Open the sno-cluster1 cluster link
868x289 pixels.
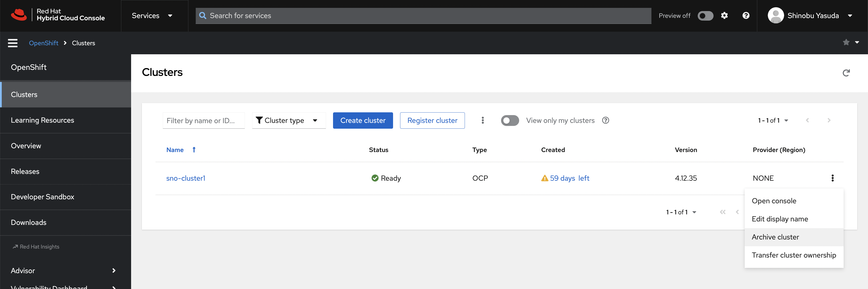point(186,178)
